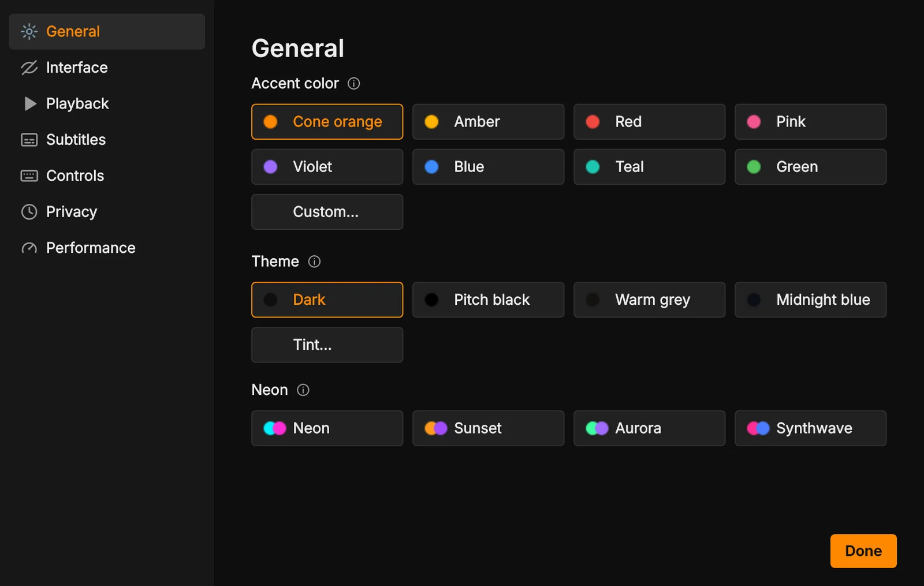924x586 pixels.
Task: Go to the Playback settings tab
Action: pyautogui.click(x=107, y=103)
